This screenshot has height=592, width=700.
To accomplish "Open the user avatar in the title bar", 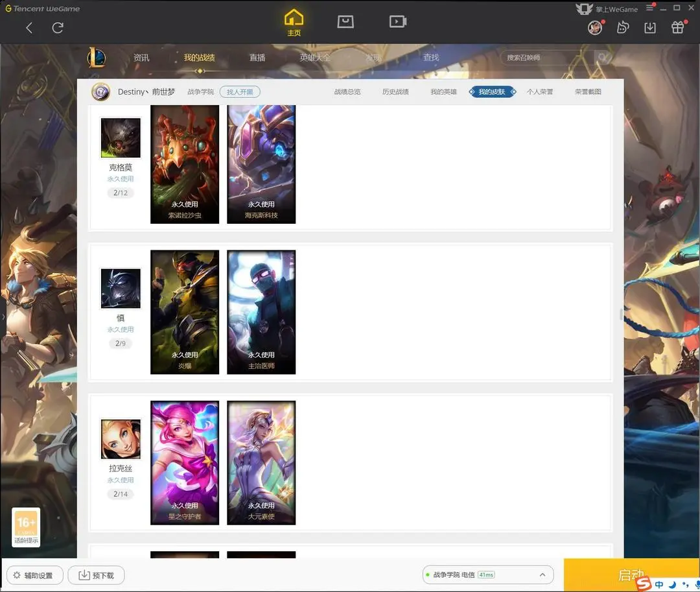I will click(595, 28).
